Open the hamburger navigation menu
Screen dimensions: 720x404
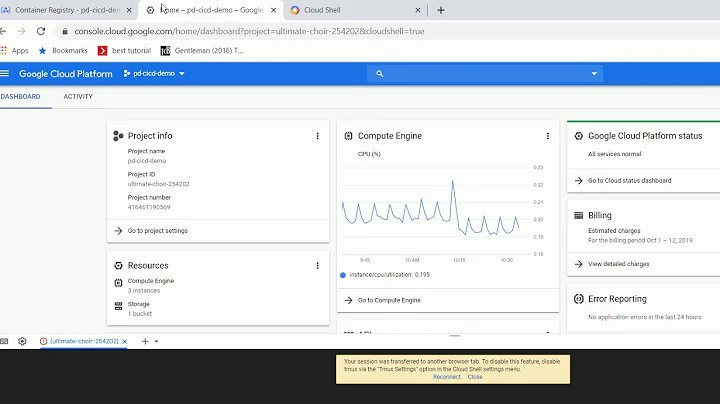click(5, 73)
